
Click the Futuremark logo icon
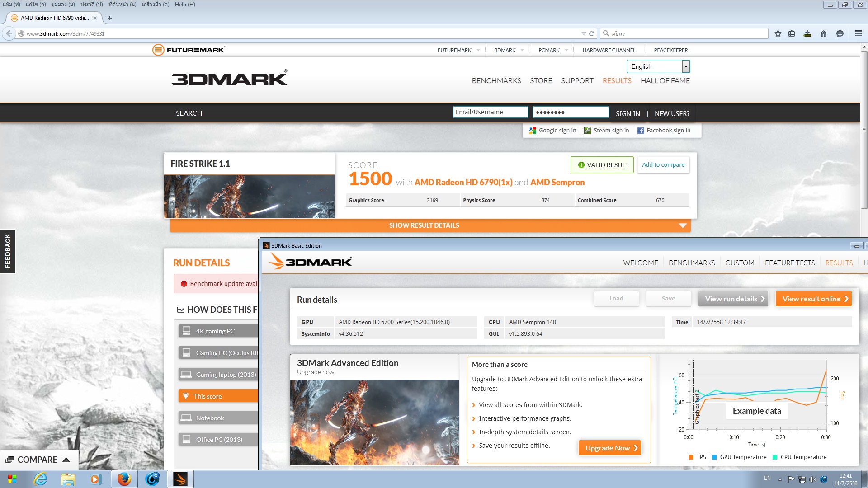(x=158, y=50)
